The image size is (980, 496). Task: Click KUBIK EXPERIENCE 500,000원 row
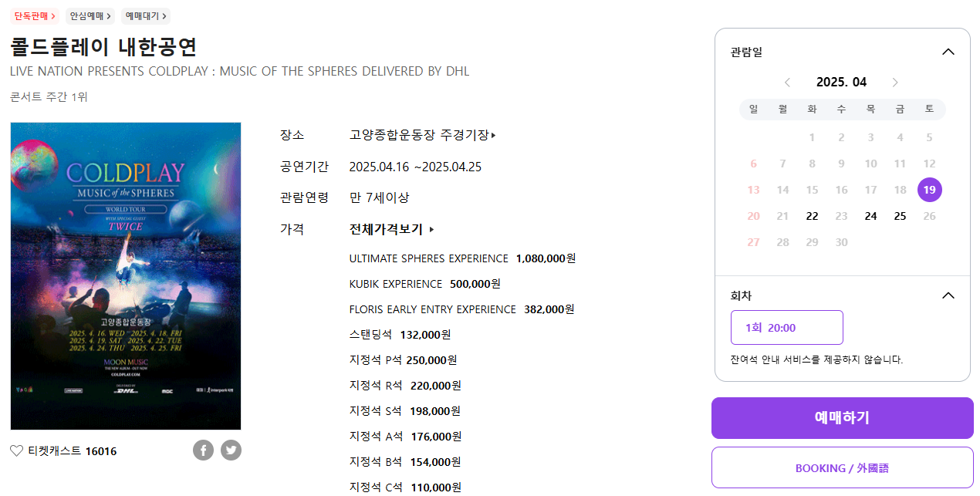click(425, 284)
